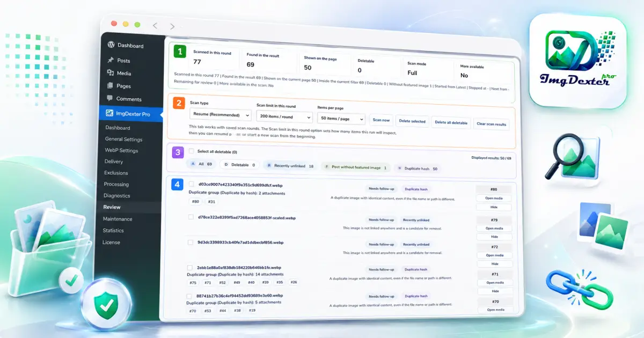The height and width of the screenshot is (338, 644).
Task: Open Statistics submenu item
Action: coord(113,231)
